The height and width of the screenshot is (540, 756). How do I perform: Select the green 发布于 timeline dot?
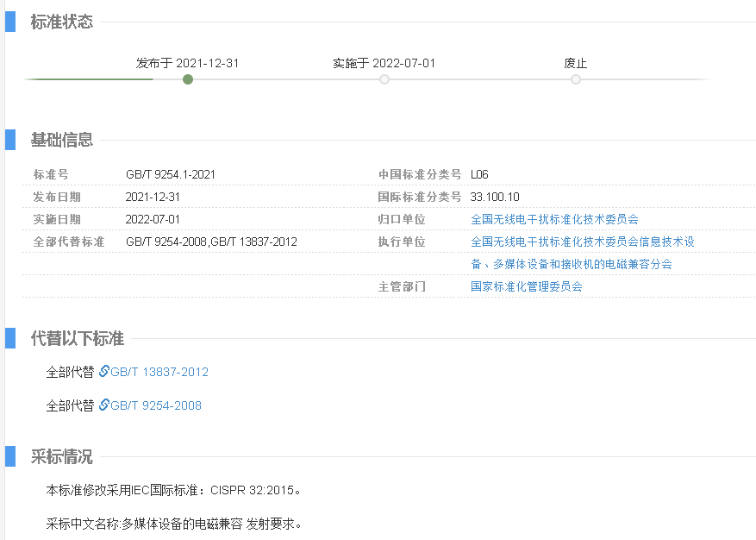[188, 78]
